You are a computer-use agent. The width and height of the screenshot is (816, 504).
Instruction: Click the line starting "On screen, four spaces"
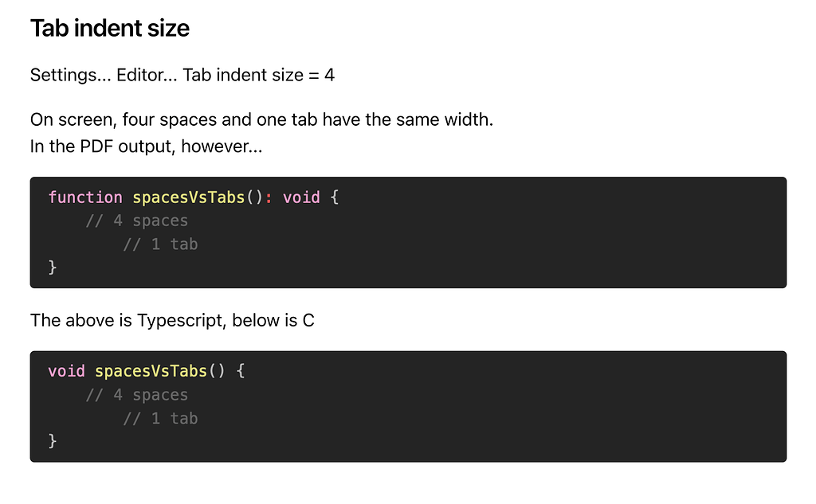261,121
